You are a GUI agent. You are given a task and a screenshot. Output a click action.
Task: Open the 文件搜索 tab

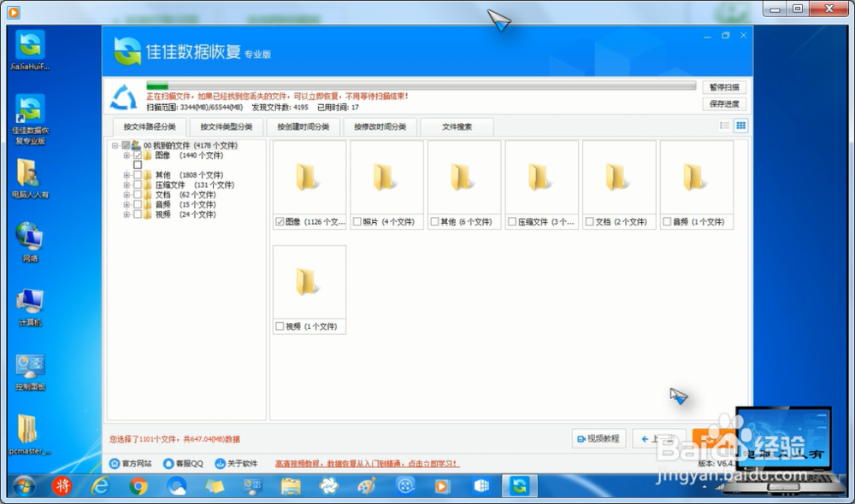tap(457, 127)
